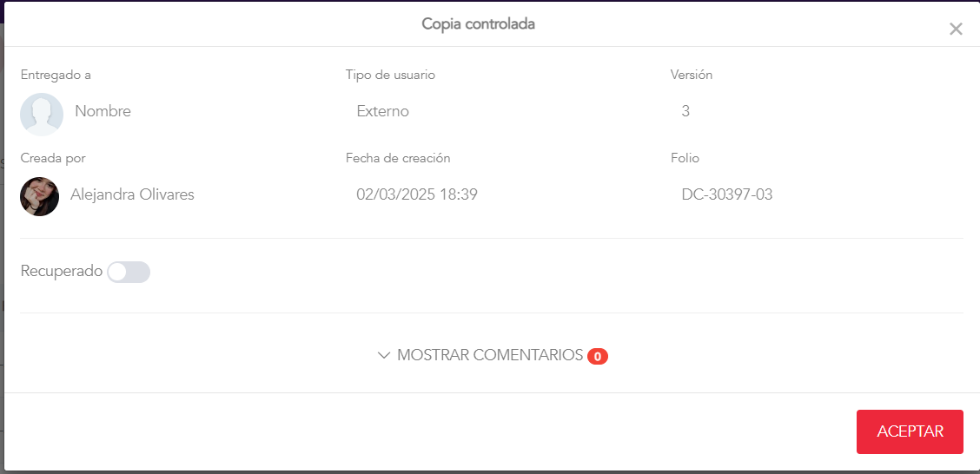Click the Fecha de creación label
This screenshot has width=980, height=474.
[398, 158]
